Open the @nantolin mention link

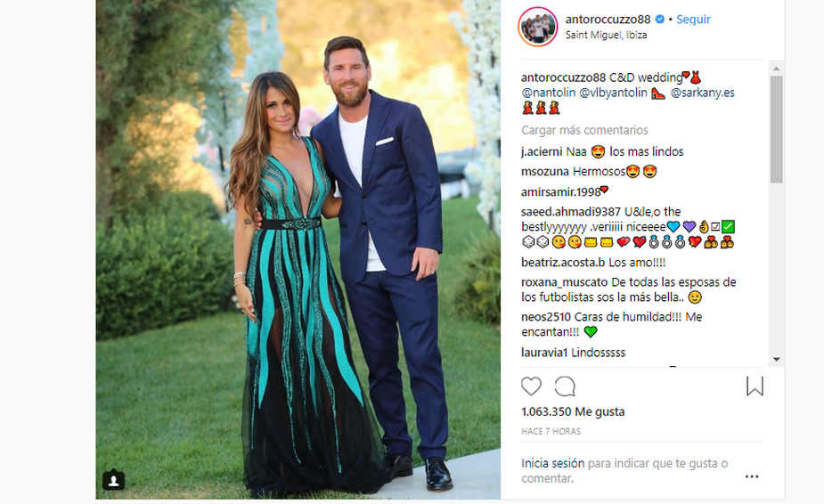tap(548, 93)
